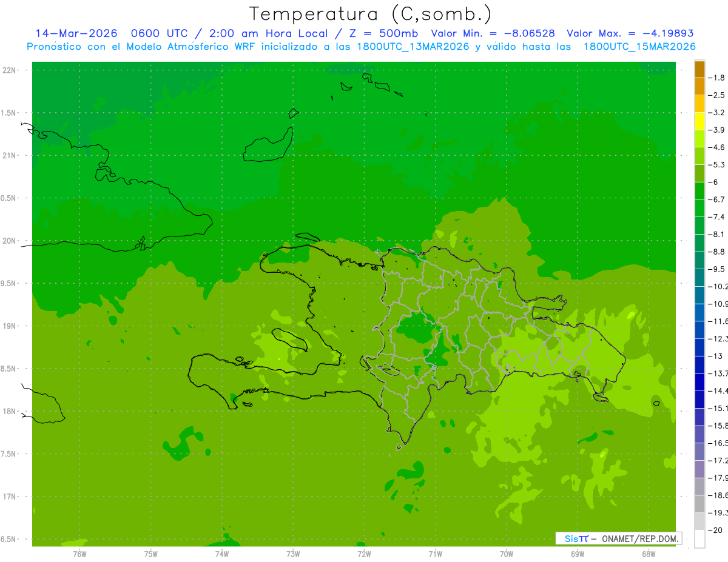Click the "SisTT" logo text
Image resolution: width=728 pixels, height=562 pixels.
pos(576,538)
